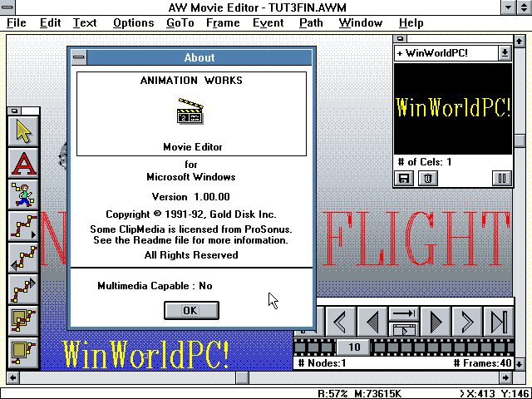The width and height of the screenshot is (532, 399).
Task: Click the '# Nodes:1' status text
Action: click(x=322, y=363)
